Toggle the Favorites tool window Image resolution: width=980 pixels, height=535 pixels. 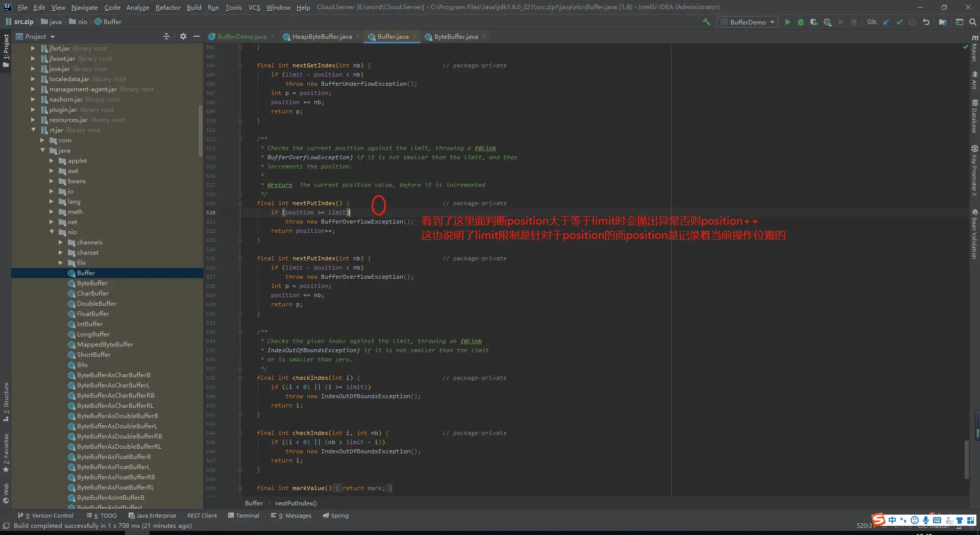[6, 453]
